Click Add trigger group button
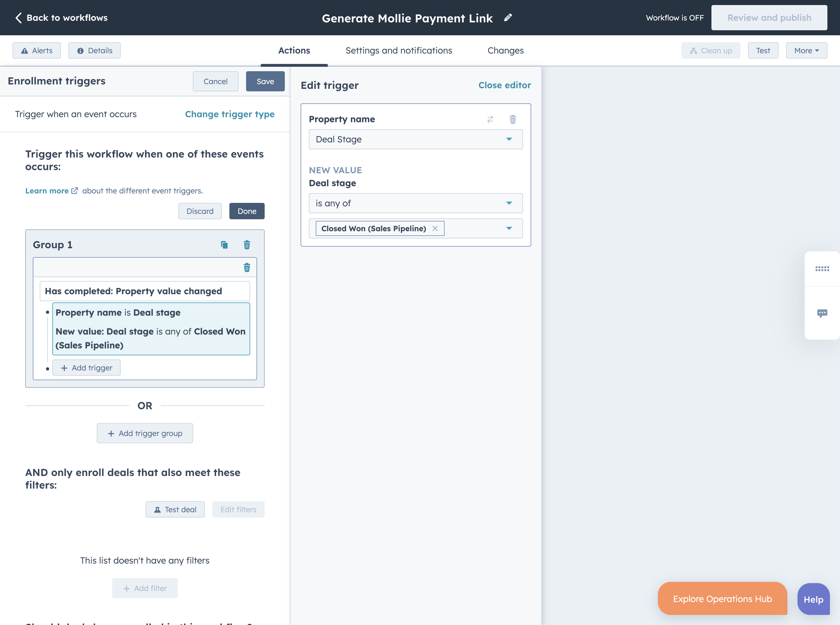Screen dimensions: 840x625 coord(145,433)
